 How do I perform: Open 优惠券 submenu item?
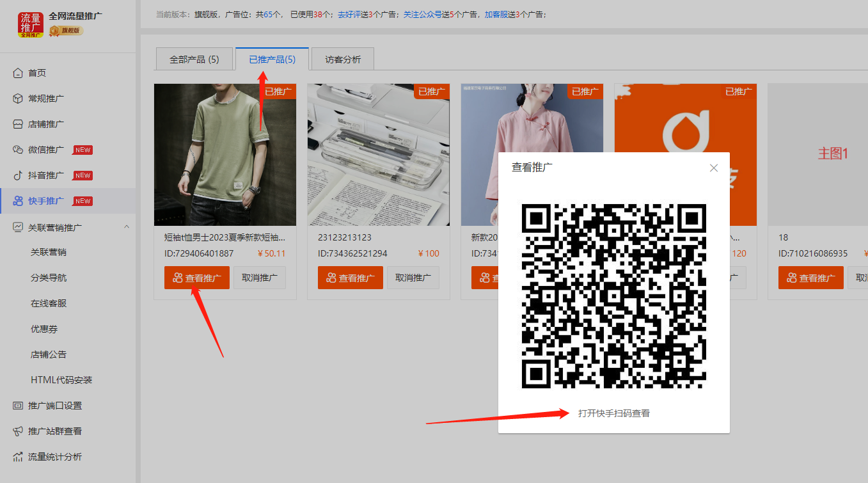[x=44, y=329]
